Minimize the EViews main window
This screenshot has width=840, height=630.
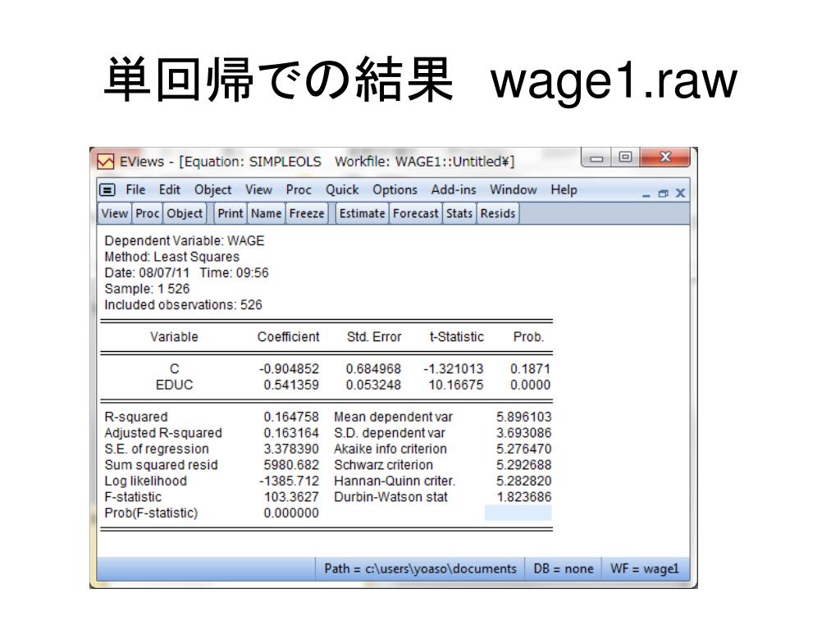tap(596, 158)
